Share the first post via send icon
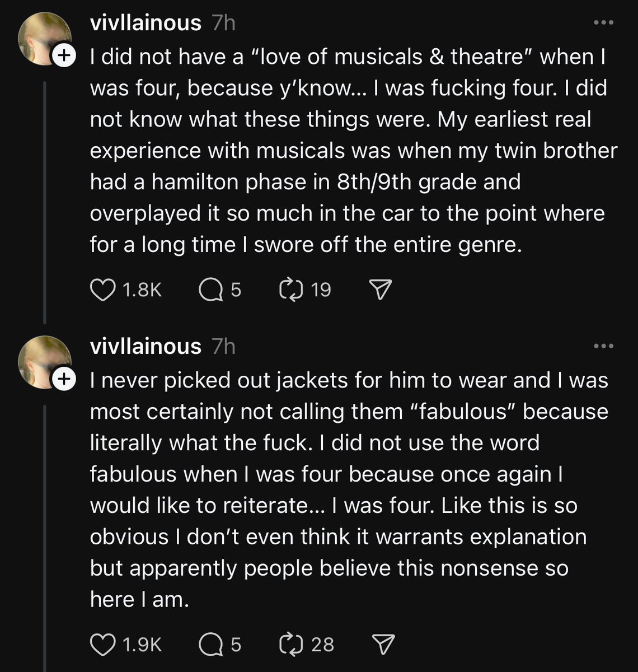Viewport: 638px width, 672px height. click(381, 290)
